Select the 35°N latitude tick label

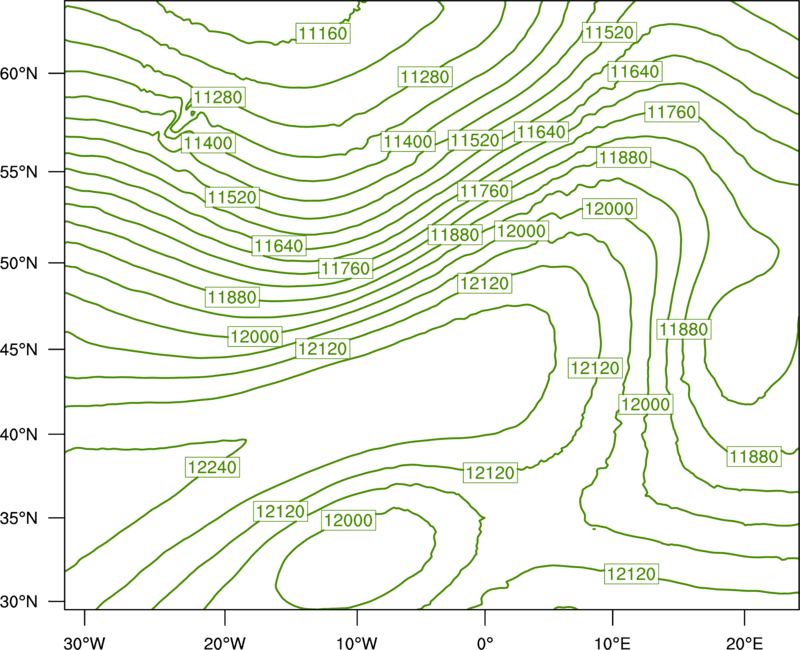tap(19, 518)
